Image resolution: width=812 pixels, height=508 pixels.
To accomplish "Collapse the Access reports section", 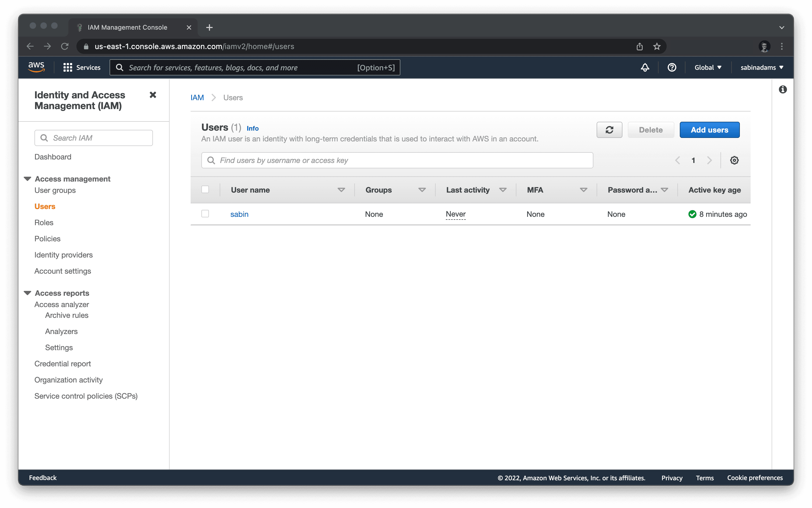I will (27, 293).
